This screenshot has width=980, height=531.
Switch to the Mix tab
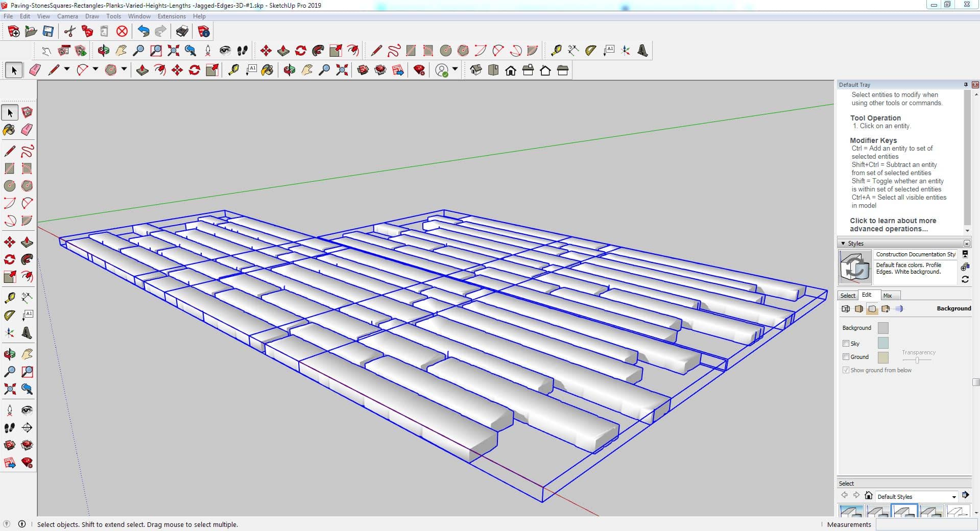click(888, 296)
